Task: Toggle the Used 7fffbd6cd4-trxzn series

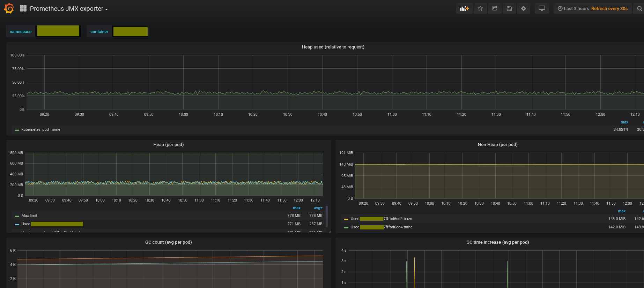Action: coord(381,219)
